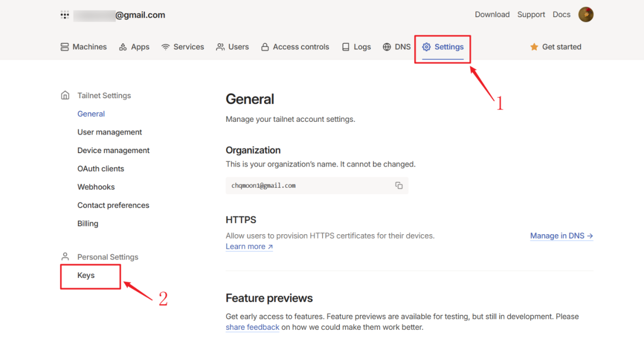Open the Apps tab
This screenshot has height=347, width=644.
[134, 47]
